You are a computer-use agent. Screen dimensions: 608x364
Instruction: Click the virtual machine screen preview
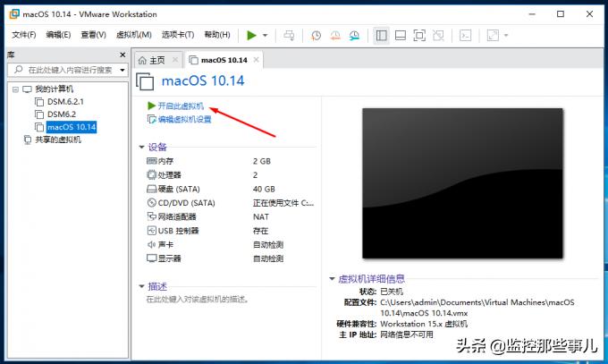point(462,183)
